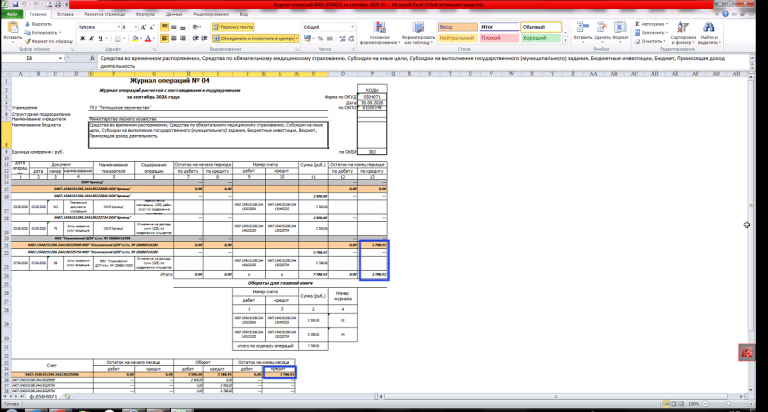Click the decrease decimal icon
The height and width of the screenshot is (412, 768).
point(351,38)
